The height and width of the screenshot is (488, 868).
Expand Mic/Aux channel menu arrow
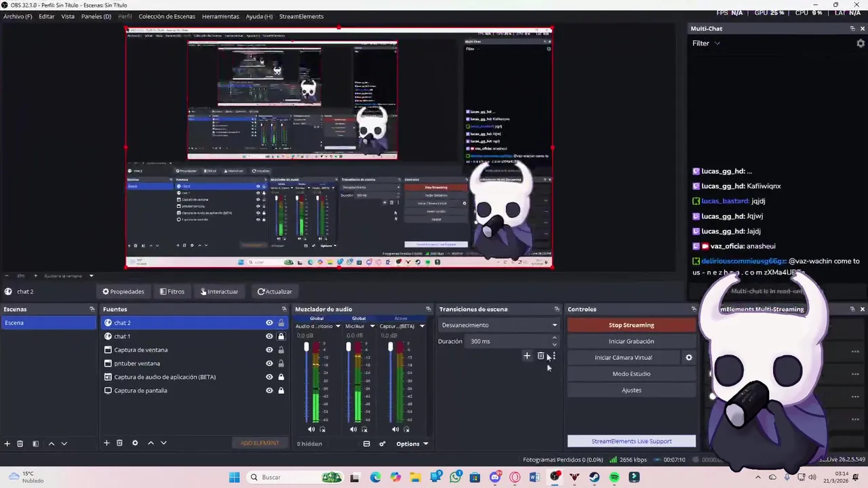coord(372,326)
